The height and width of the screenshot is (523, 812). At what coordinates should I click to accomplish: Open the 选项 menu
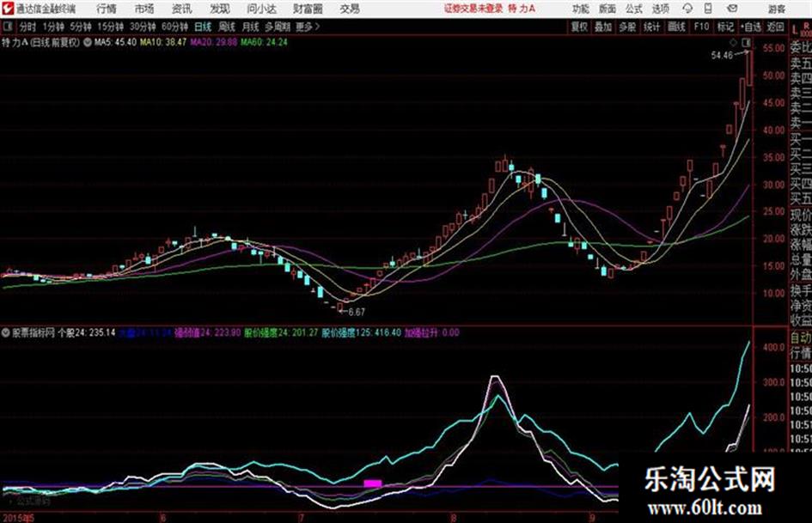(660, 9)
